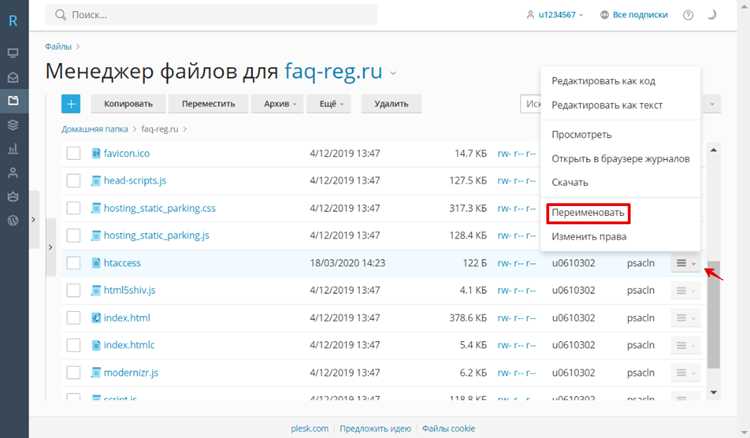Check the box next to favicon.ico
Screen dimensions: 750x438
73,153
